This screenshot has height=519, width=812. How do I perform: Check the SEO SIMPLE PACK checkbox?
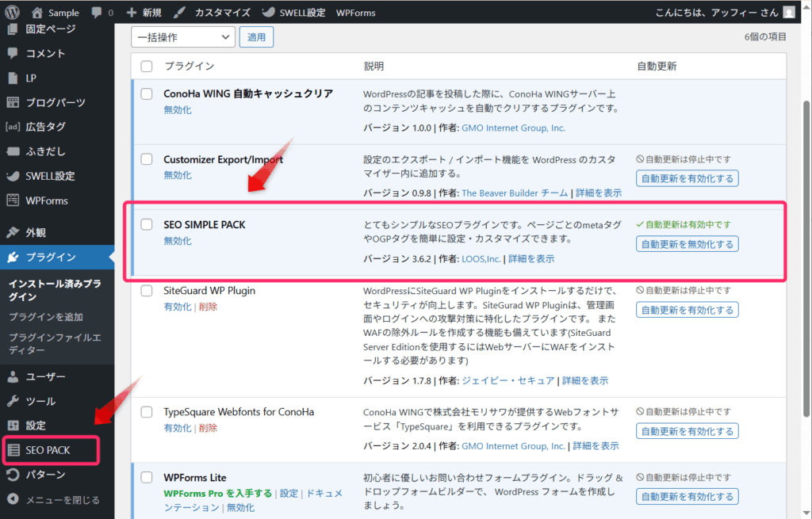coord(147,224)
